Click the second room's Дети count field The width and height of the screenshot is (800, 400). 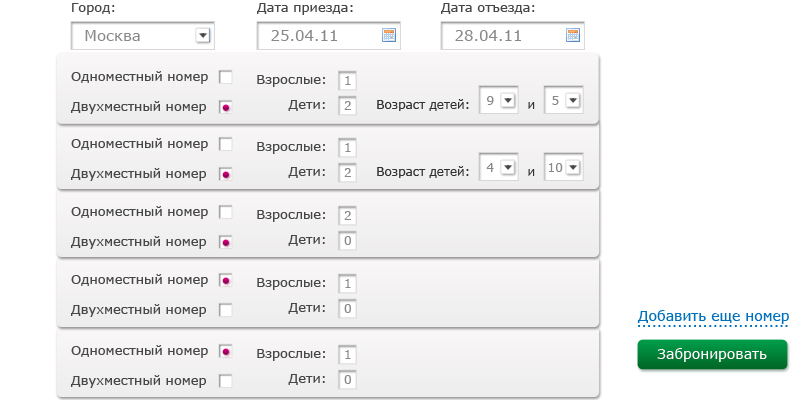tap(347, 173)
